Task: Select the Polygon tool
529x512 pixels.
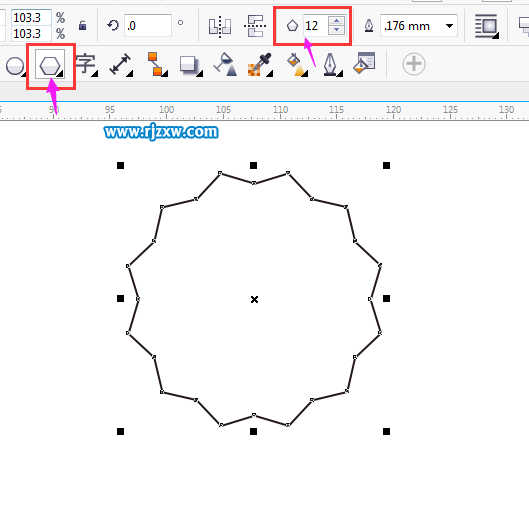Action: [x=50, y=64]
